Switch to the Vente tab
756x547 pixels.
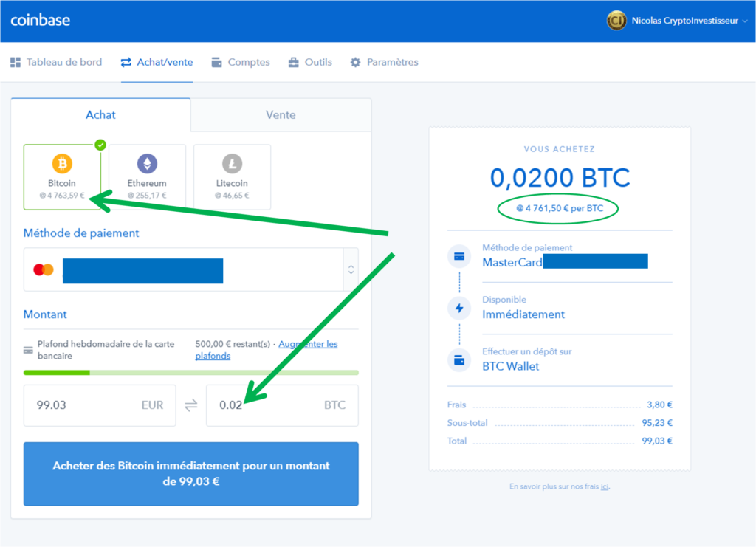click(x=281, y=114)
